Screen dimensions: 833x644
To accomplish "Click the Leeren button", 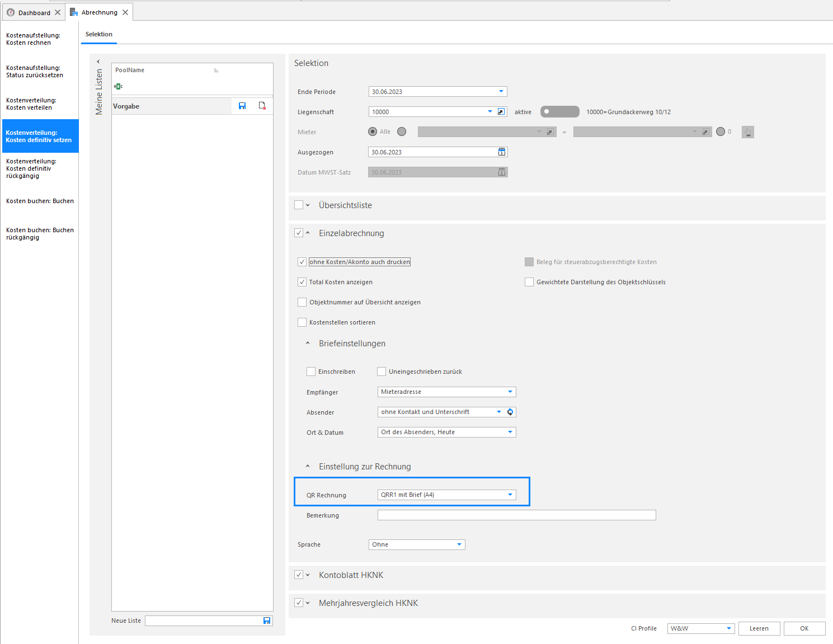I will coord(759,628).
